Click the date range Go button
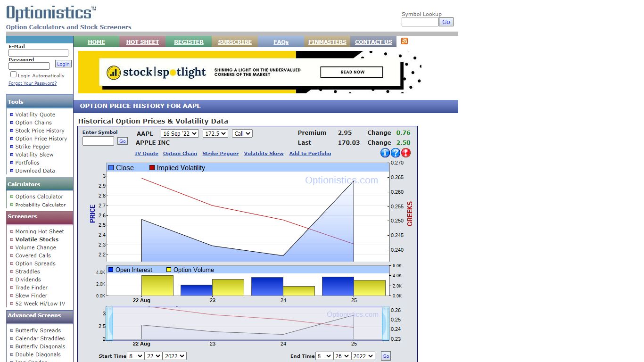Image resolution: width=644 pixels, height=362 pixels. pyautogui.click(x=386, y=356)
